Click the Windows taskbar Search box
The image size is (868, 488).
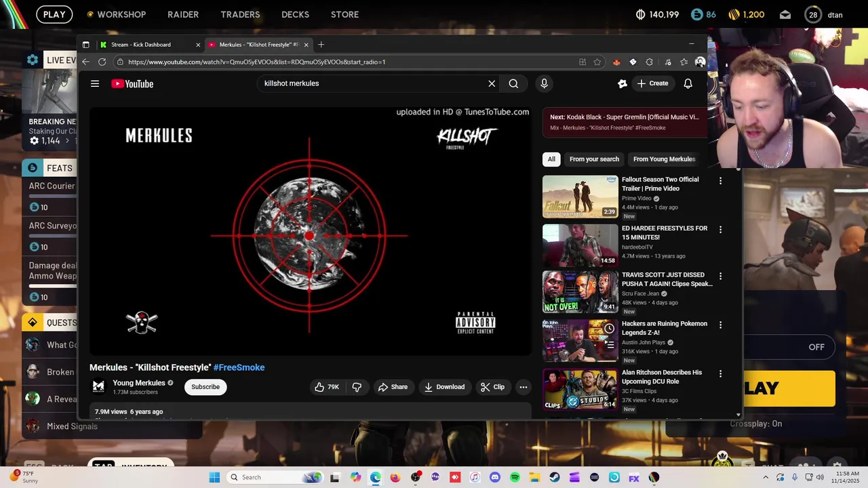(275, 477)
